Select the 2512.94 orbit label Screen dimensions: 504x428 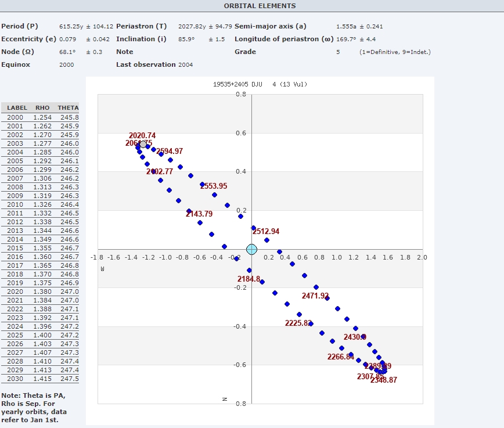coord(266,231)
